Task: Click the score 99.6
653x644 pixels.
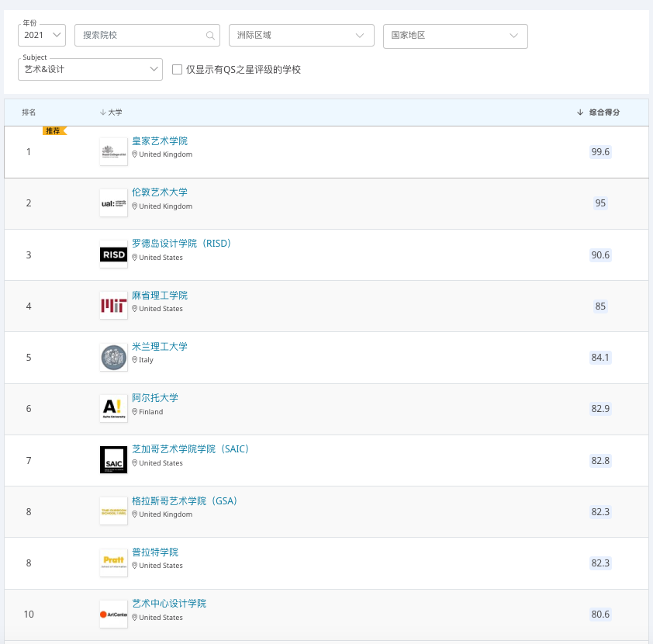Action: [x=600, y=152]
